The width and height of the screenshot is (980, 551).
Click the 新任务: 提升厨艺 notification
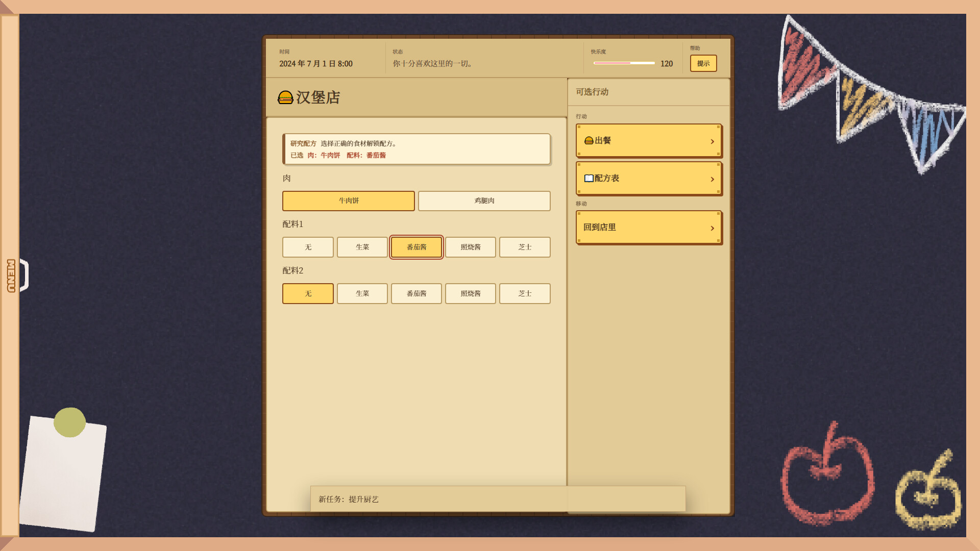coord(498,499)
